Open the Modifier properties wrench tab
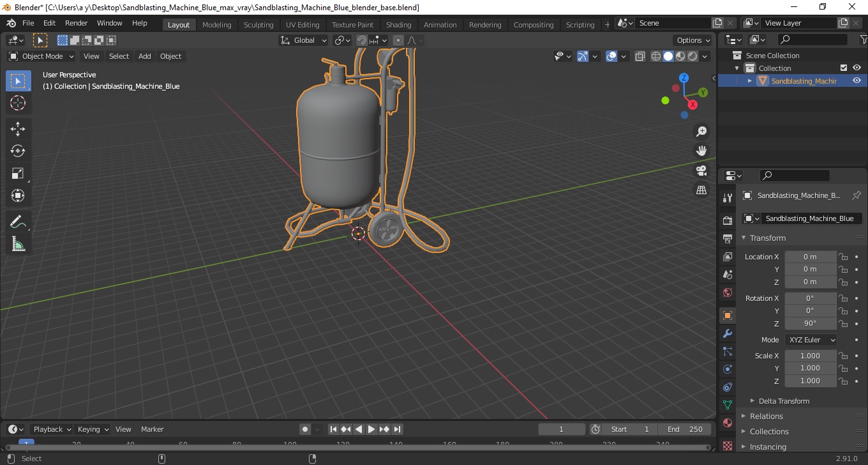The image size is (868, 465). [x=727, y=333]
